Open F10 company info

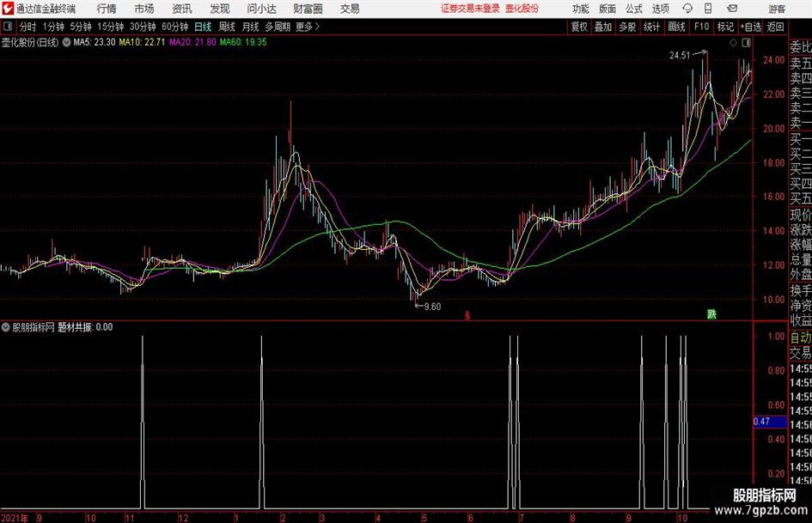[x=701, y=27]
